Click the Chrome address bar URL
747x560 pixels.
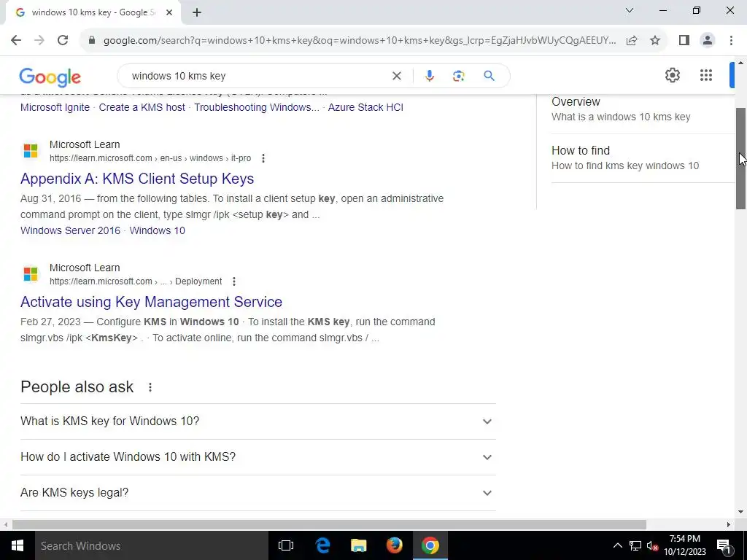click(360, 41)
